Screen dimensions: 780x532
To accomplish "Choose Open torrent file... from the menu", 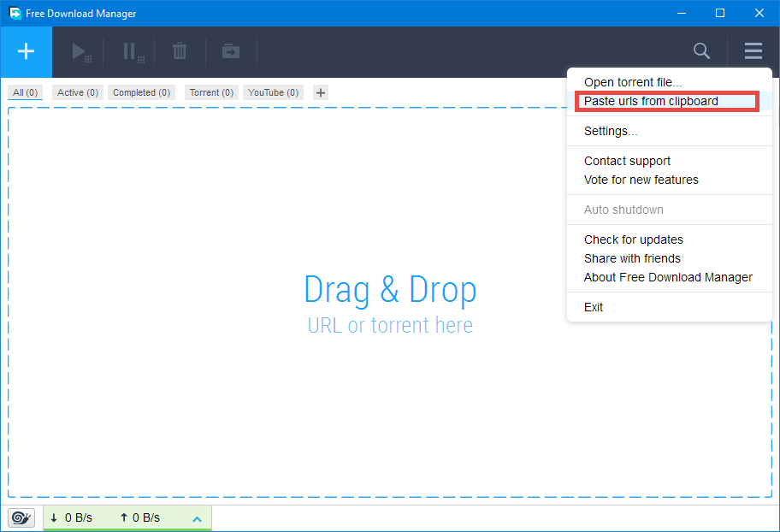I will [670, 82].
